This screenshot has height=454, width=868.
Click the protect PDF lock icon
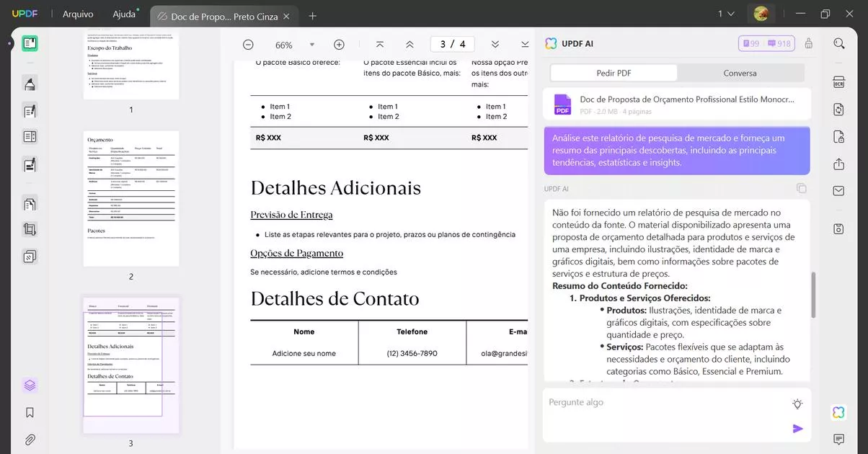coord(838,135)
